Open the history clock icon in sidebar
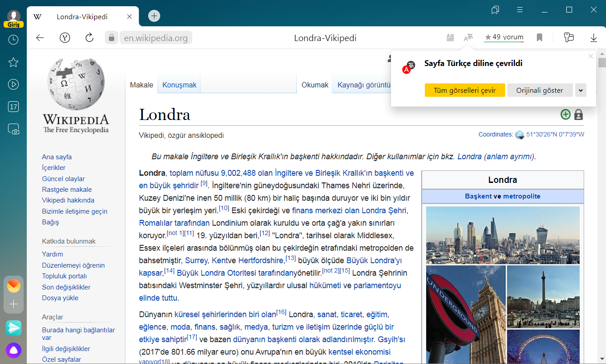Screen dimensions: 606x364 pos(13,40)
